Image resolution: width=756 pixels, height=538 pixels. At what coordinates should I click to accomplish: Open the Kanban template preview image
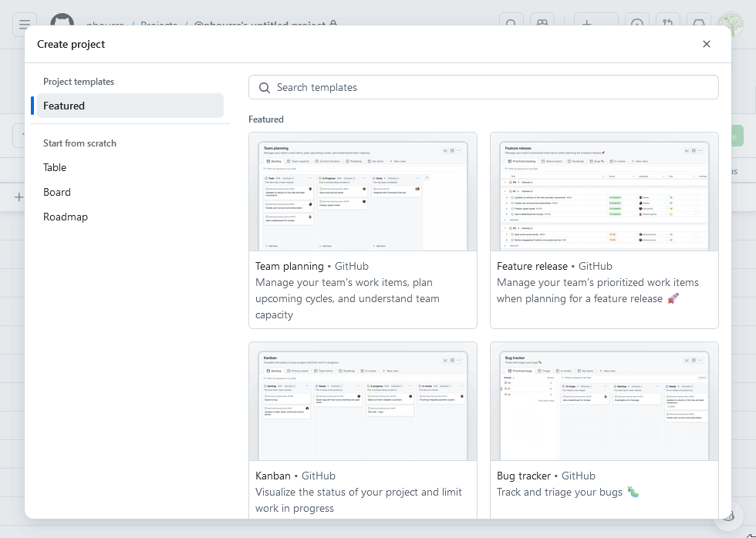pos(363,402)
